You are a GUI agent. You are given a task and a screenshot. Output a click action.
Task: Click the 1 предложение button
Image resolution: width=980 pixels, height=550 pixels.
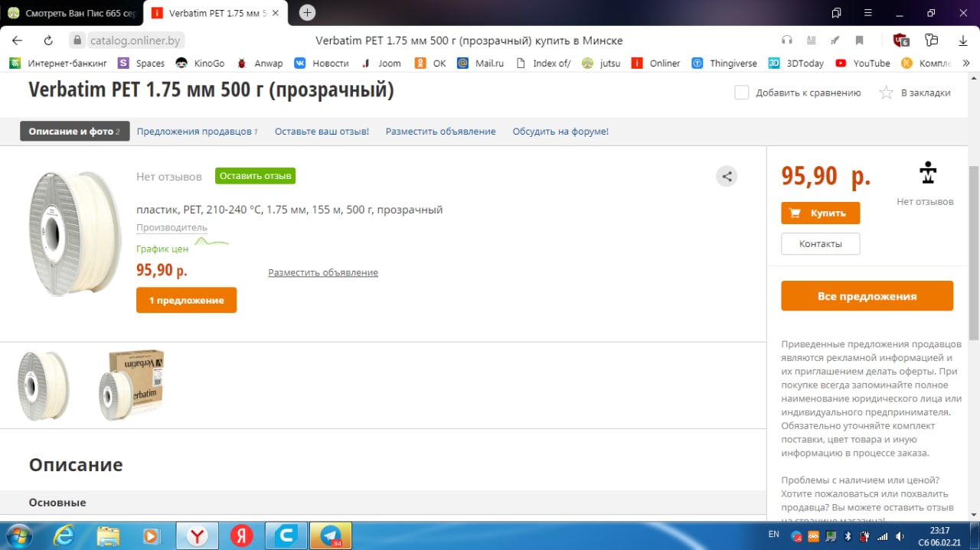tap(186, 300)
